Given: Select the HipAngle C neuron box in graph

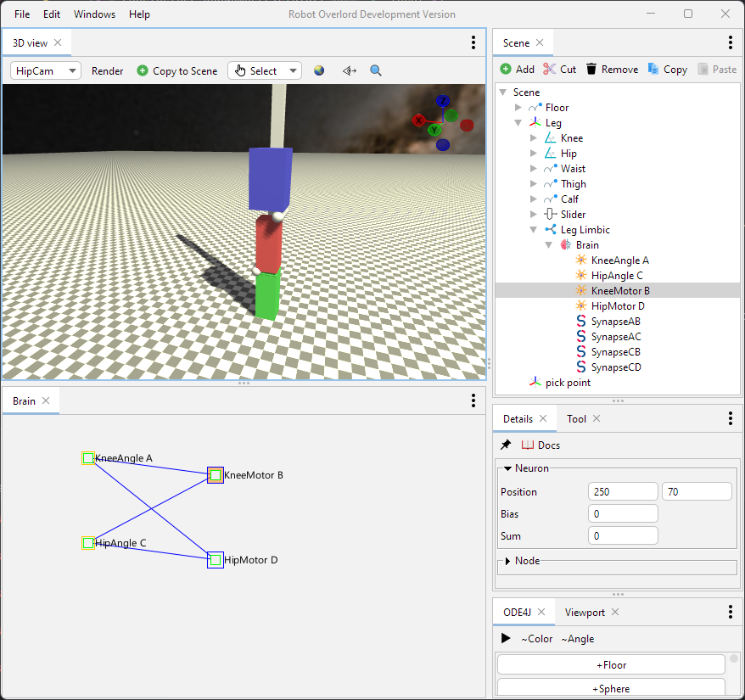Looking at the screenshot, I should click(x=88, y=543).
